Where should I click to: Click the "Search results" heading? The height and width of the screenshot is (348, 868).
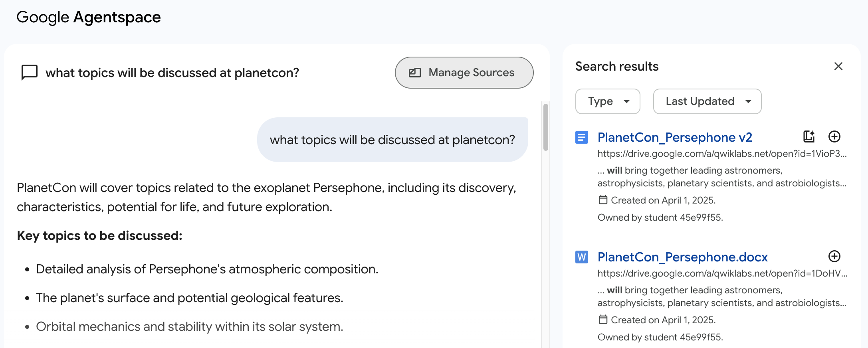[617, 66]
